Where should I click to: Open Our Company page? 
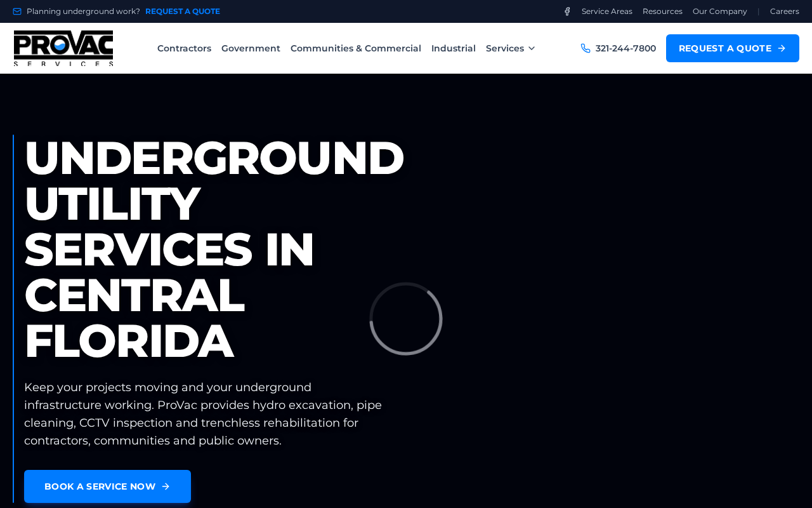coord(720,11)
